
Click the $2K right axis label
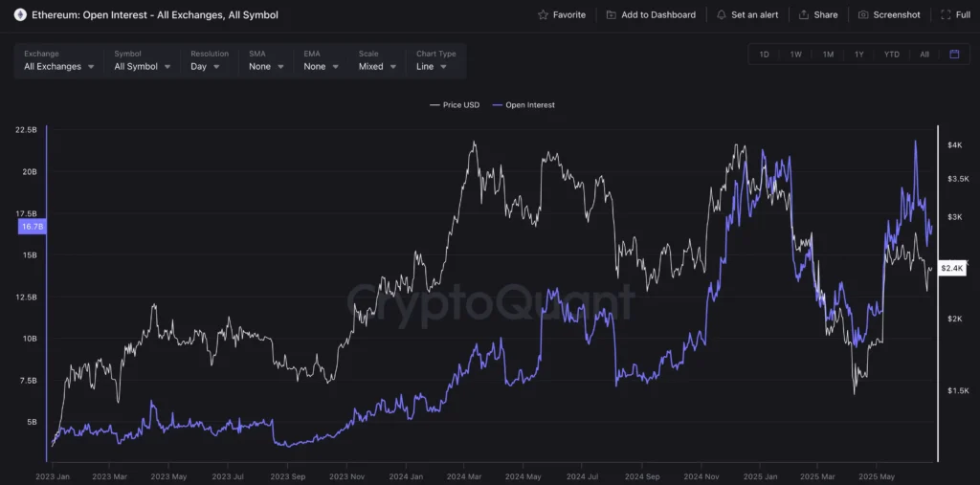pos(954,319)
